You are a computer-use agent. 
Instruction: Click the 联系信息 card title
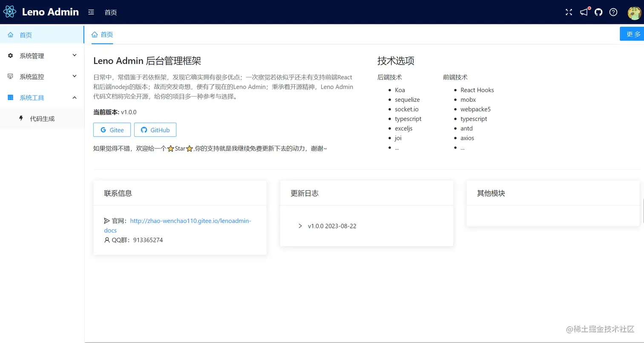[118, 193]
